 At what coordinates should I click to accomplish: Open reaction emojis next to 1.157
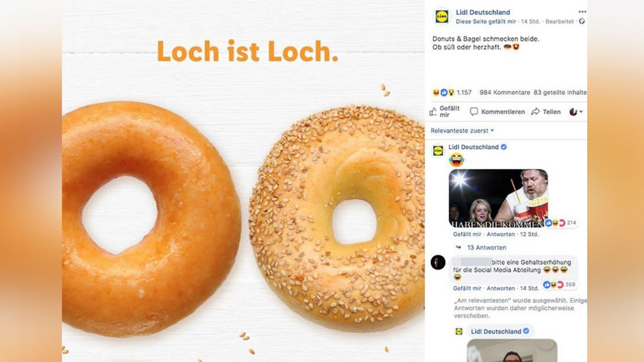click(x=443, y=93)
